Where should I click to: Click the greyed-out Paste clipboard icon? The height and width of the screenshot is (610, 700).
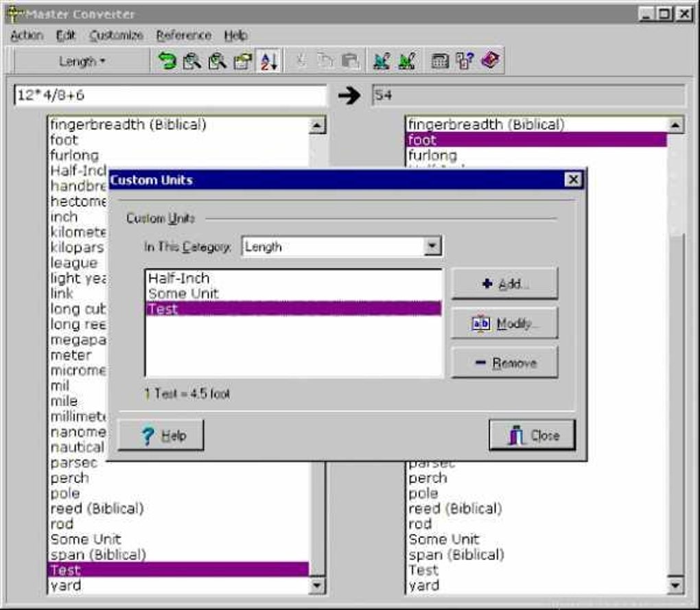click(x=351, y=60)
